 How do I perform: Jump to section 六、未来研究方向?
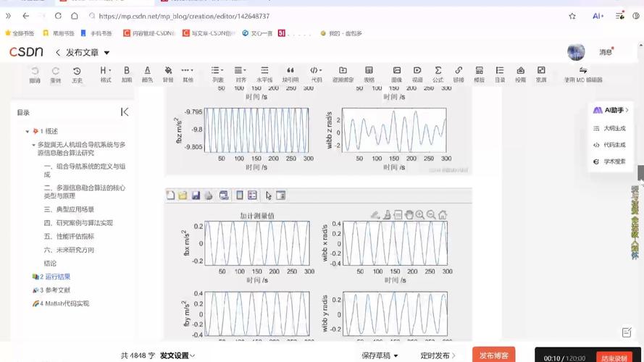[69, 250]
